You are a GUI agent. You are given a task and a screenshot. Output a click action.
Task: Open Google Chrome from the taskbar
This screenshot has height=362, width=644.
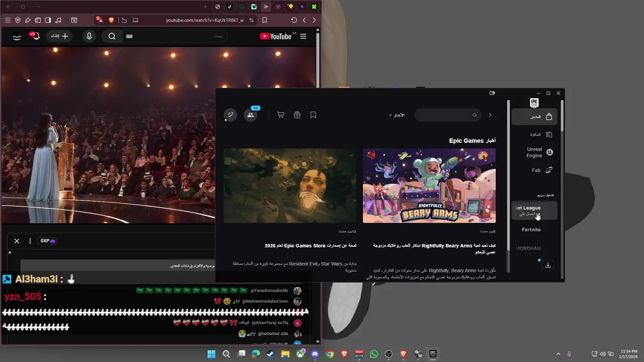pyautogui.click(x=330, y=354)
